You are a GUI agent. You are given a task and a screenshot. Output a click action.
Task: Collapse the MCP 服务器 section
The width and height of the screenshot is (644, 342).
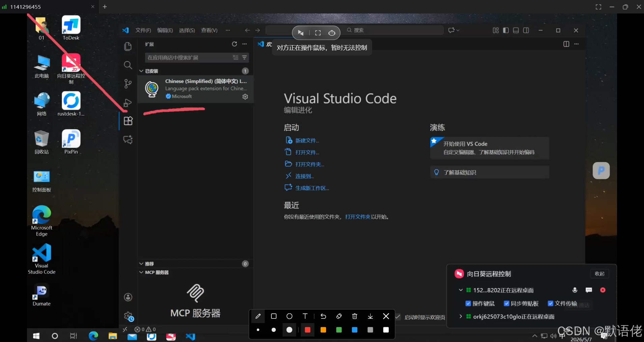(141, 272)
